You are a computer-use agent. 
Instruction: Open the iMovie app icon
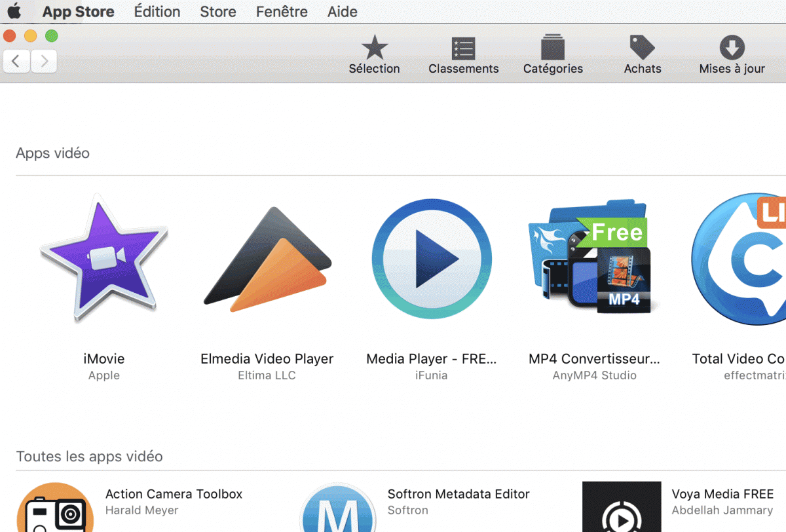click(104, 258)
